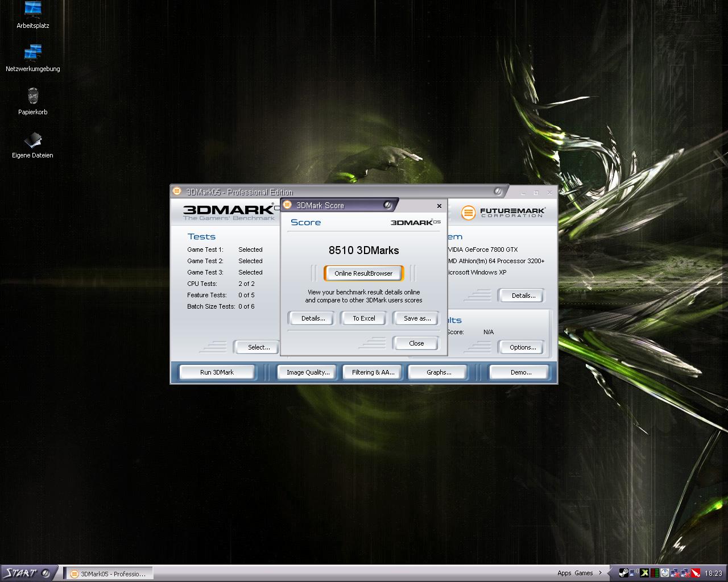The height and width of the screenshot is (582, 728).
Task: Click the Steam tray icon
Action: pos(624,573)
